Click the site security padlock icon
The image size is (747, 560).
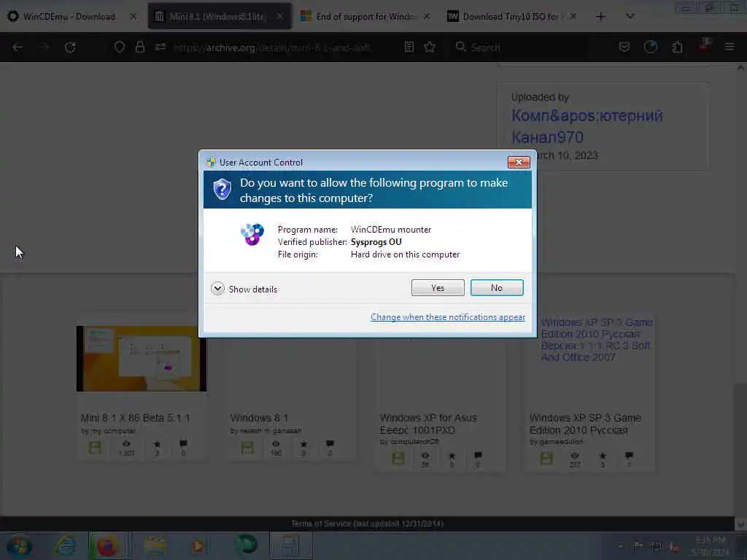(x=139, y=47)
